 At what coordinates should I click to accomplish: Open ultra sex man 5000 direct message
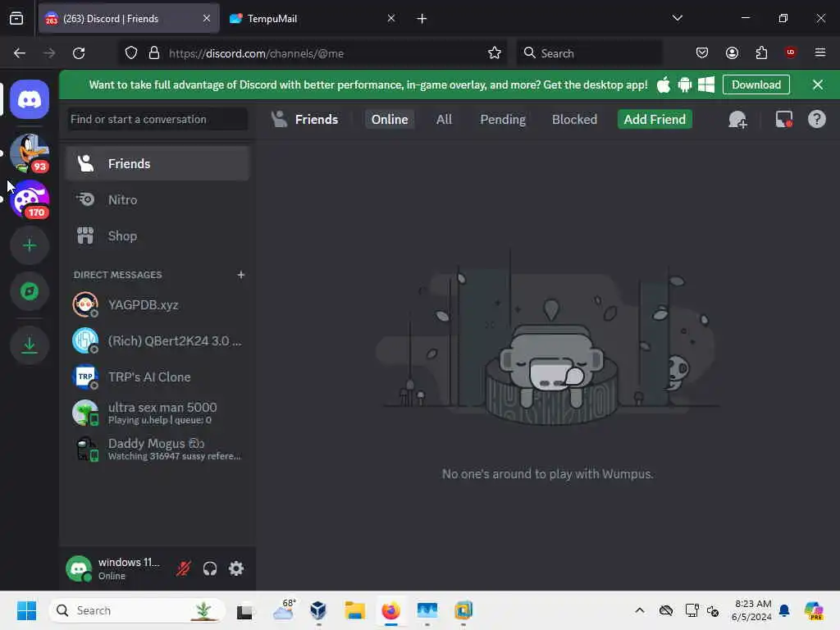point(158,413)
